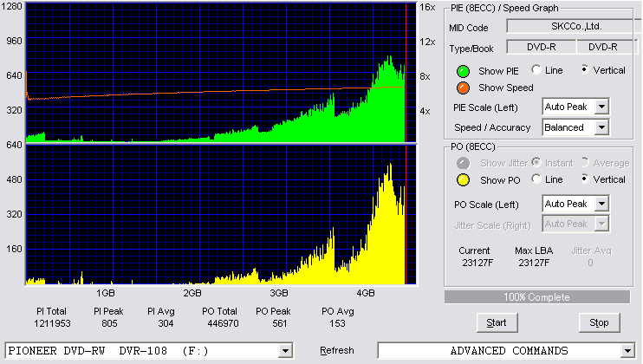Open Jitter Scale (Right) dropdown
This screenshot has height=364, width=643.
pyautogui.click(x=601, y=224)
